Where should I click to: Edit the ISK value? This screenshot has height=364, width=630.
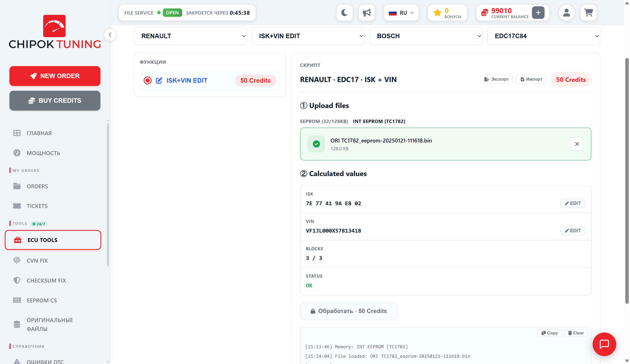tap(572, 203)
